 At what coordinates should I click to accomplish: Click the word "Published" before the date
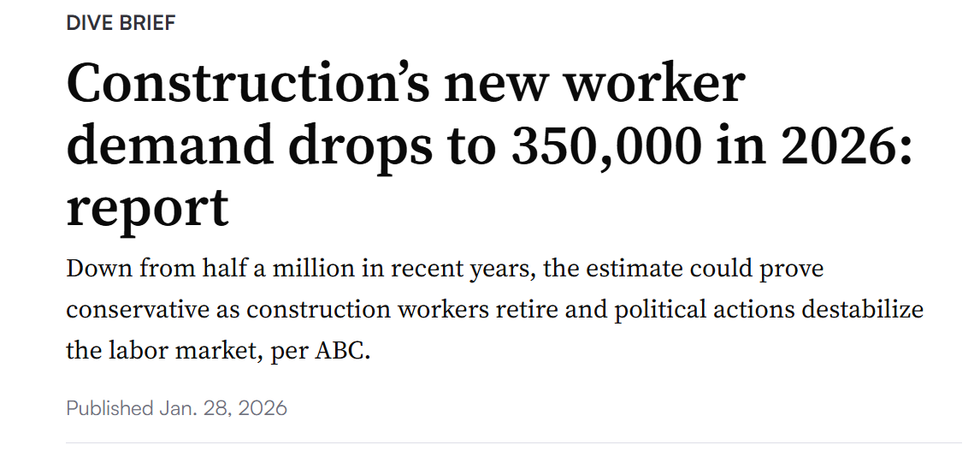pos(109,408)
